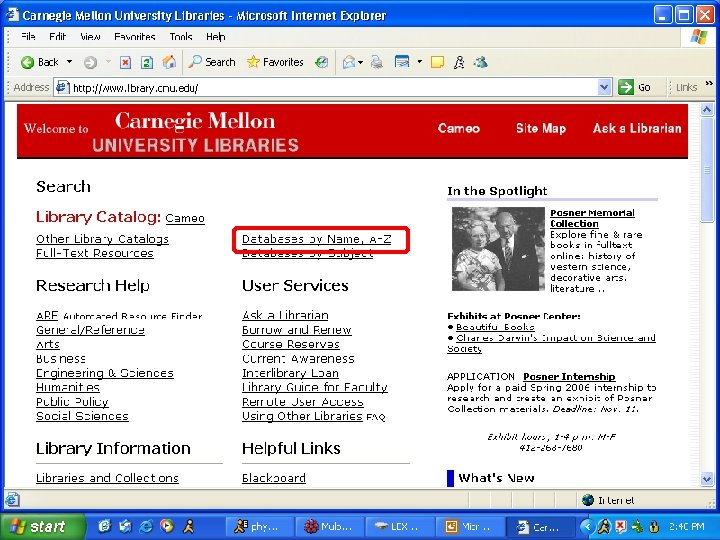
Task: Click the Cameo link in red header
Action: click(x=459, y=128)
